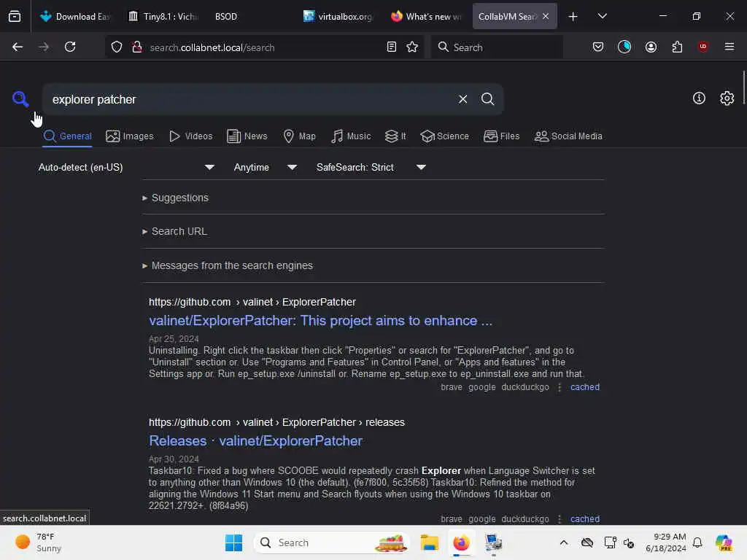747x560 pixels.
Task: Switch to What's new browser tab
Action: (x=426, y=16)
